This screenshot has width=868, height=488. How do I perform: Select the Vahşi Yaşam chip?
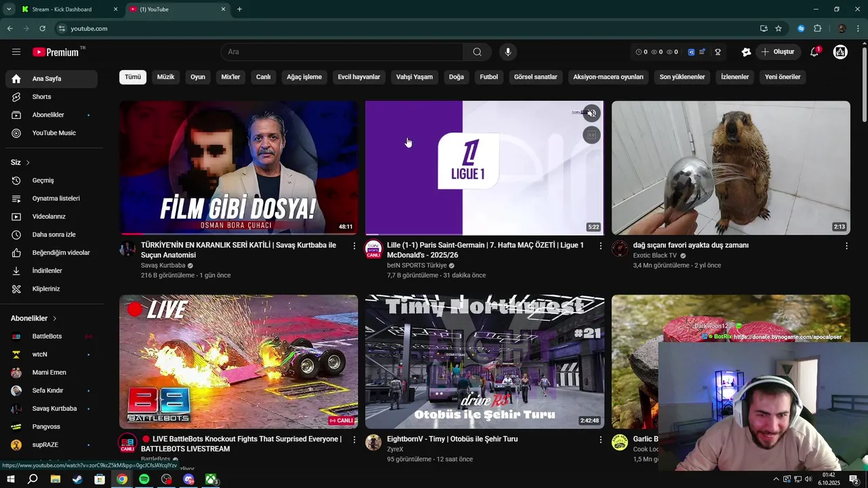(414, 77)
